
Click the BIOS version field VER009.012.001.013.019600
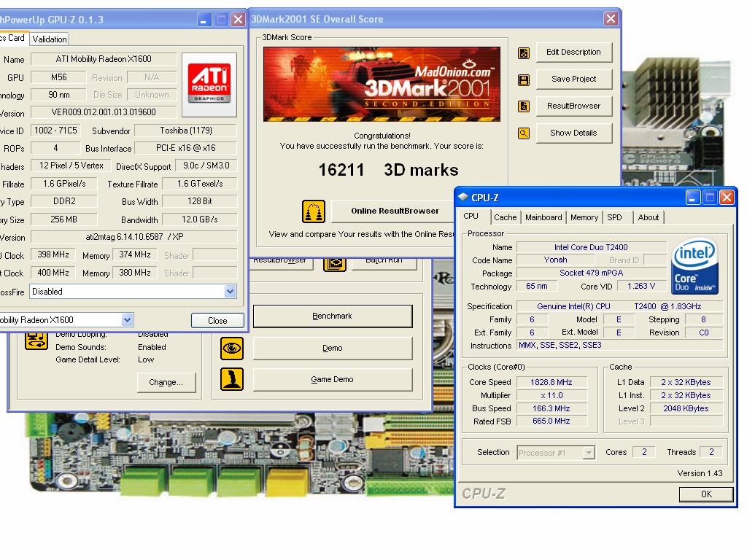pyautogui.click(x=104, y=112)
